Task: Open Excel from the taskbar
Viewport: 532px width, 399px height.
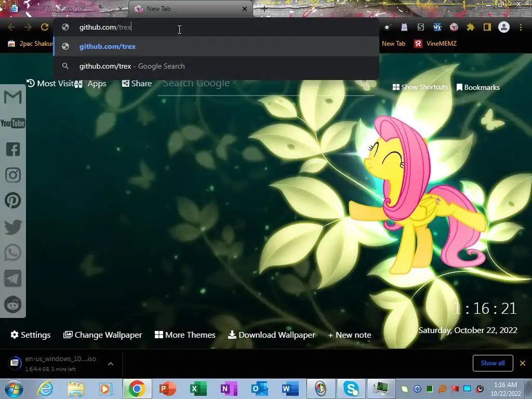Action: click(198, 389)
